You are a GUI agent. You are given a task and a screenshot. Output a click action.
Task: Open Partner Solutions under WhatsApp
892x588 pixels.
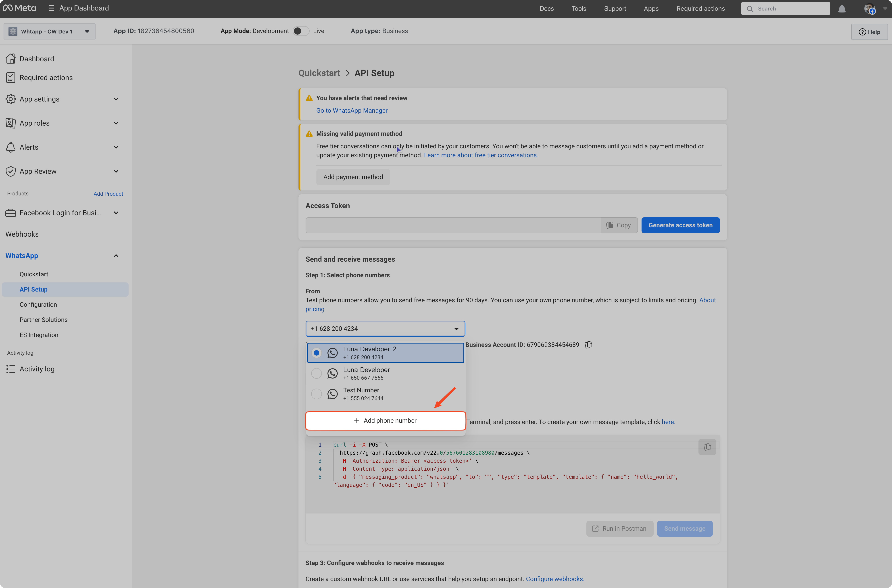point(44,320)
